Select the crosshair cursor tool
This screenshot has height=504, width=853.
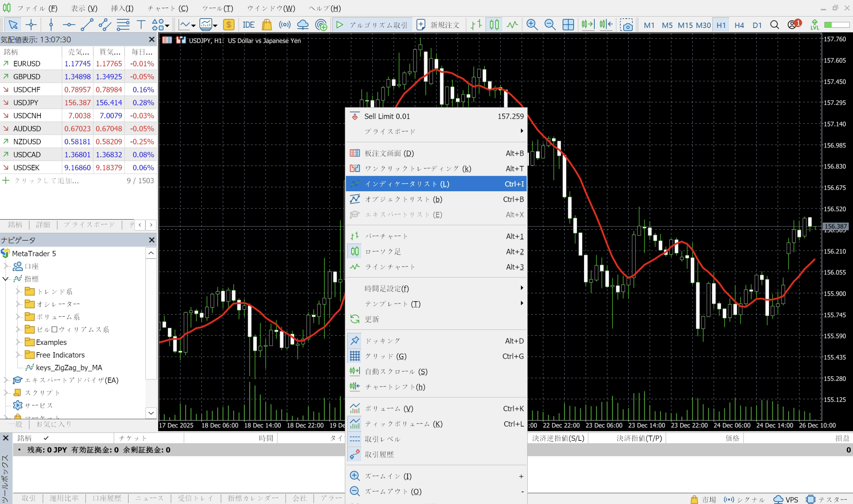[31, 25]
